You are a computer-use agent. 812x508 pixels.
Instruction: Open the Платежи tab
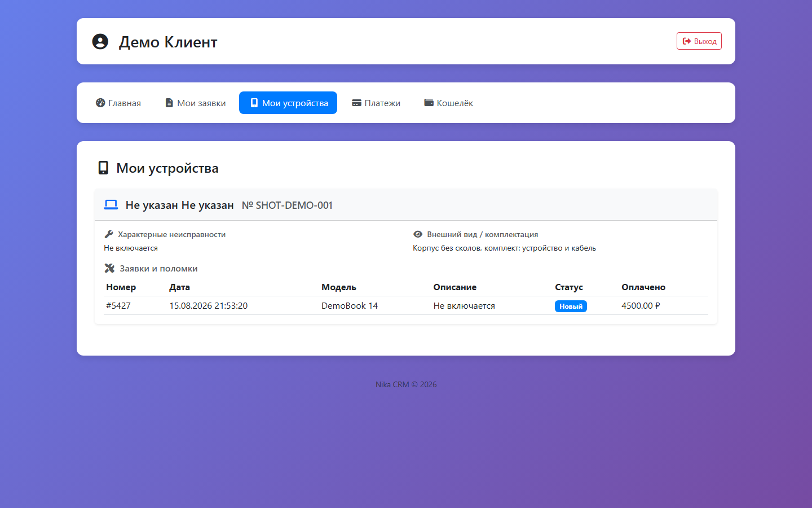pos(376,103)
